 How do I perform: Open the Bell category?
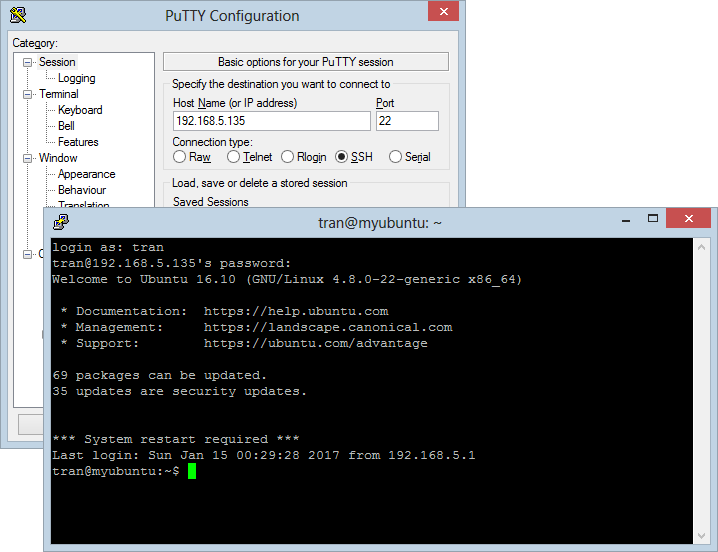tap(66, 126)
